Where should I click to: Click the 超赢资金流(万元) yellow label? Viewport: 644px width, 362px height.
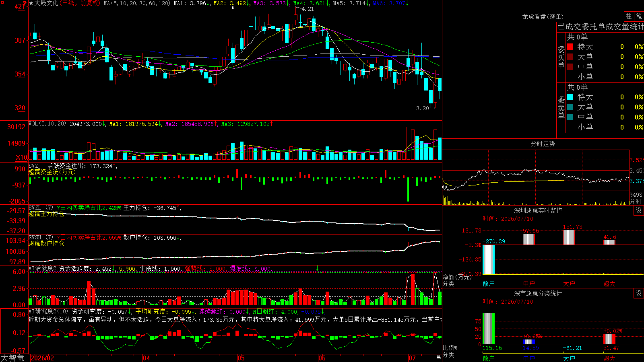52,172
